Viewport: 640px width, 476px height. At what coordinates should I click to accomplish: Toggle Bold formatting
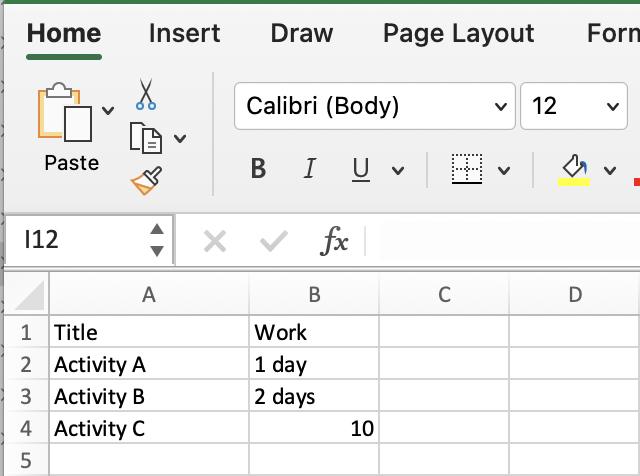[x=258, y=169]
